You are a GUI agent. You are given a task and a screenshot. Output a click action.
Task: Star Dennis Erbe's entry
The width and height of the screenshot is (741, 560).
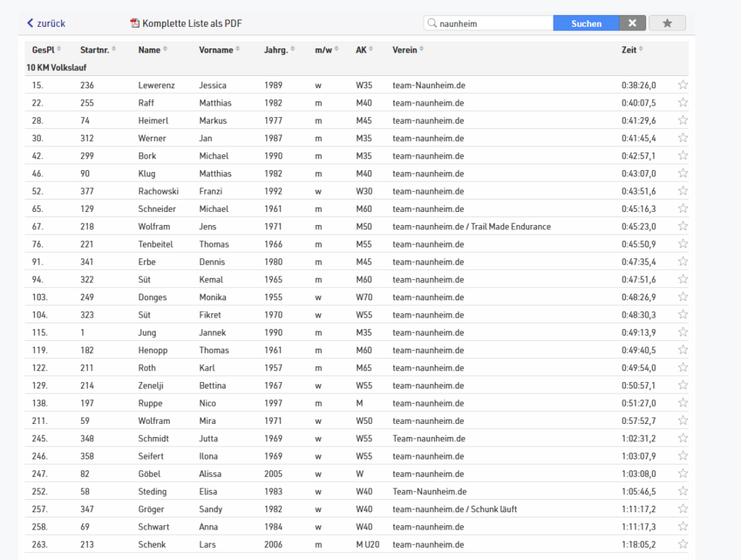[682, 261]
